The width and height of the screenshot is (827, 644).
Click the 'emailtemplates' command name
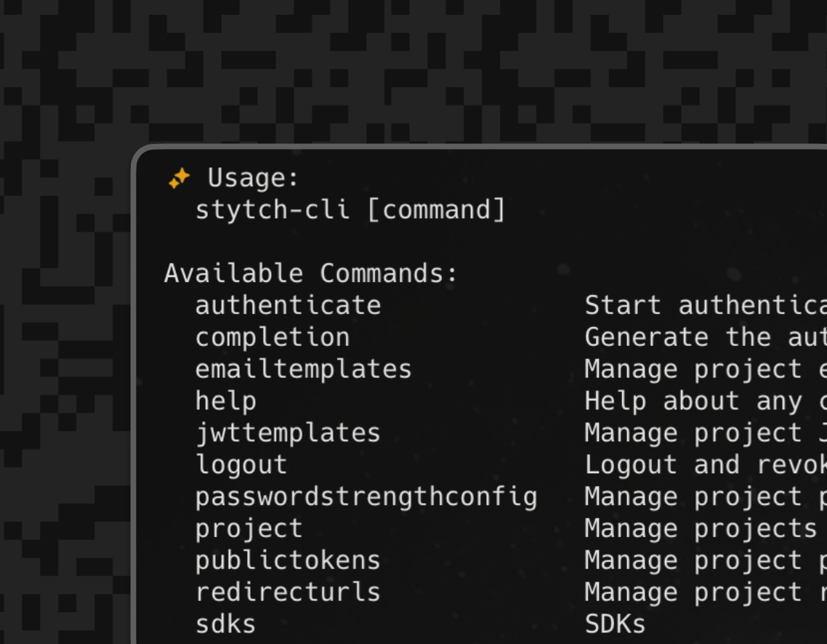point(303,369)
